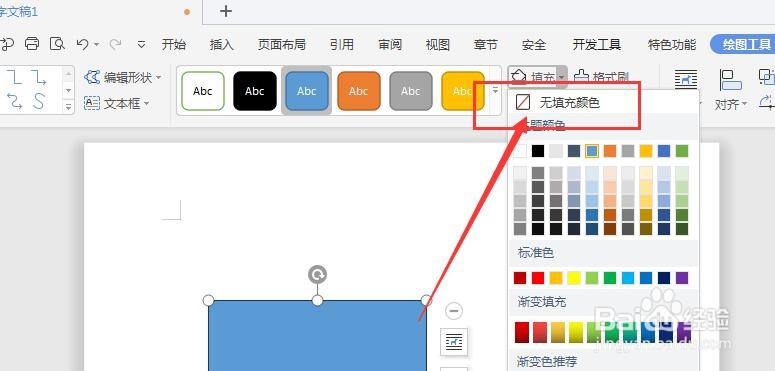Choose the first dark red gradient swatch
The image size is (775, 371).
coord(521,332)
